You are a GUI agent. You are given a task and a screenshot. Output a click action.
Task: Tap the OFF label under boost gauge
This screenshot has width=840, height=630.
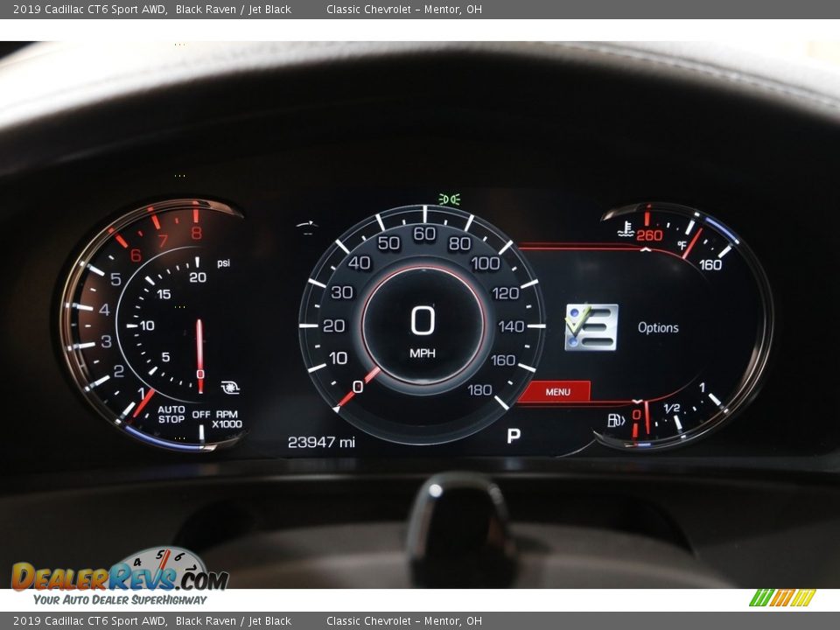tap(201, 414)
